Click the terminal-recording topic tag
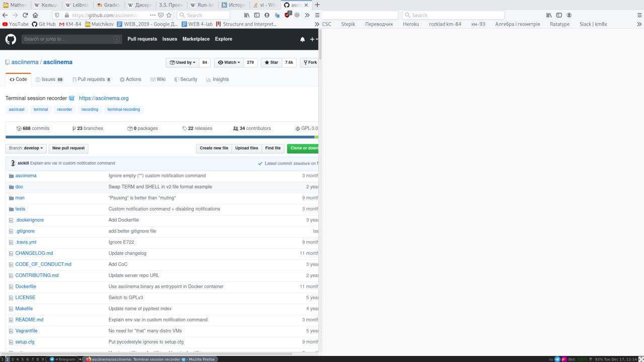The width and height of the screenshot is (644, 362). (124, 109)
